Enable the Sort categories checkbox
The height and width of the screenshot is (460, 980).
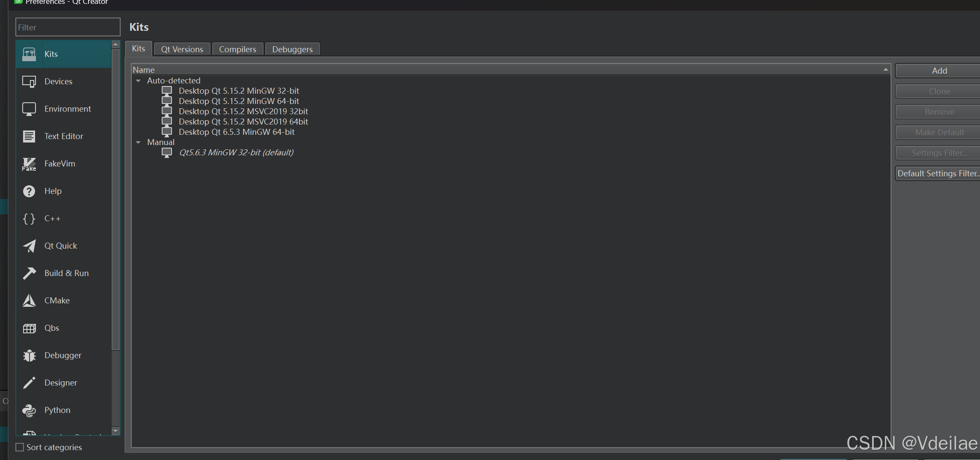(20, 447)
